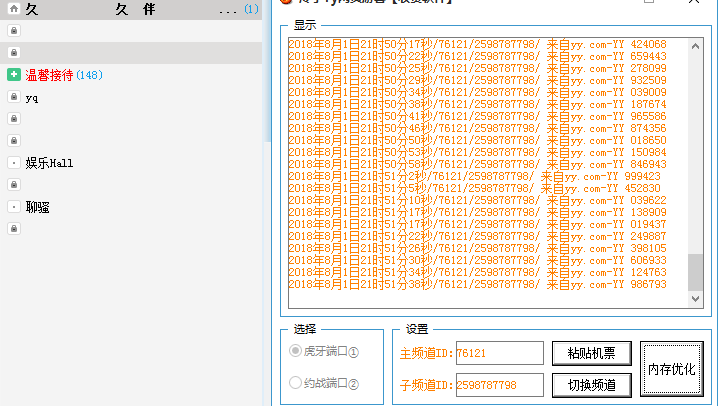Click the log line ending 986793
The width and height of the screenshot is (718, 406).
(x=478, y=284)
